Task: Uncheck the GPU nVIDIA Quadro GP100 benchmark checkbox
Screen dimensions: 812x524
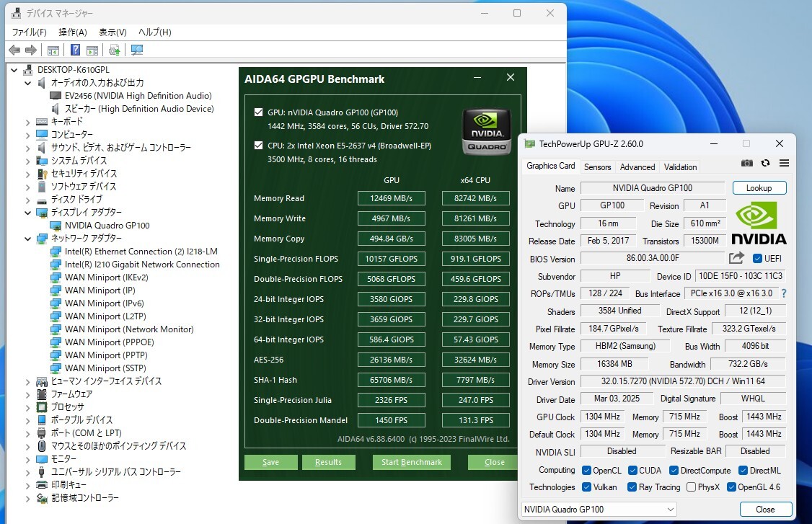Action: [x=258, y=112]
